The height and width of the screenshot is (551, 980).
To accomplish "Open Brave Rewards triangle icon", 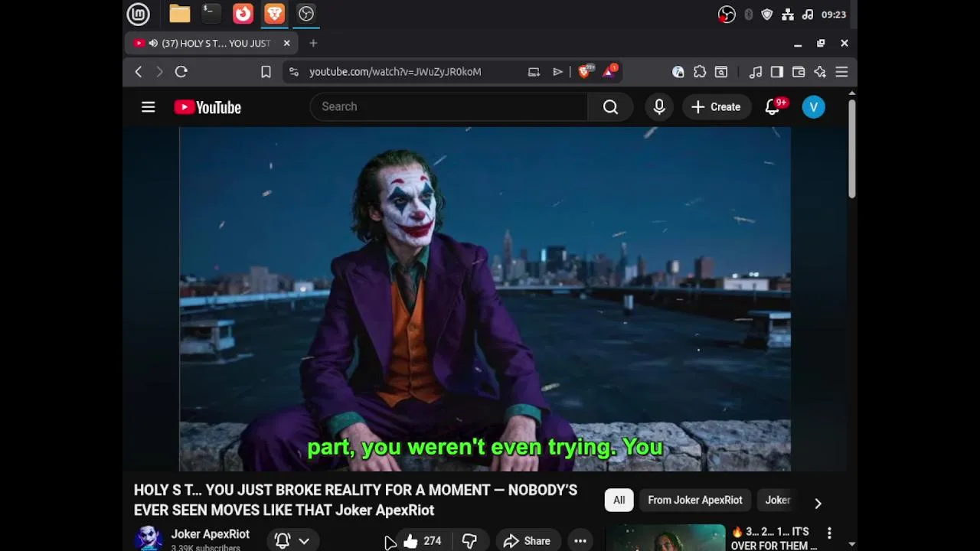I will click(610, 72).
